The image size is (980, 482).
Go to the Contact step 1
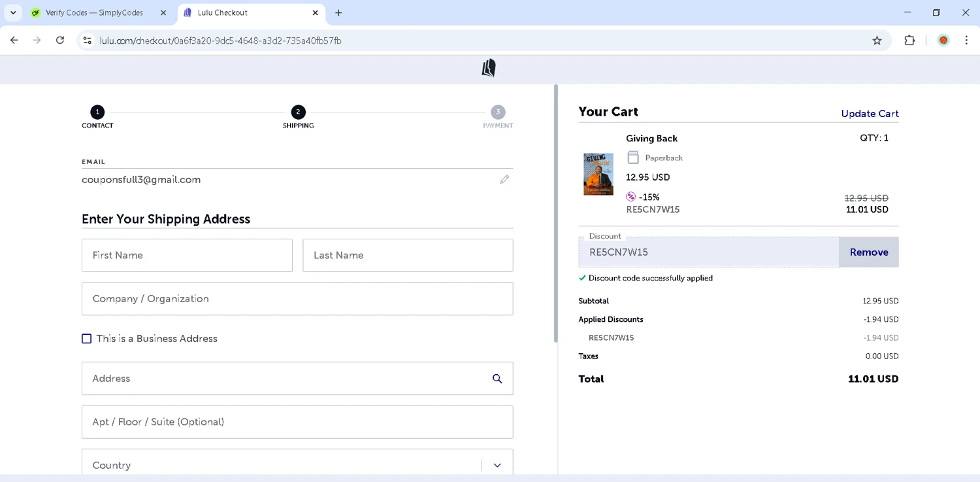pyautogui.click(x=97, y=112)
